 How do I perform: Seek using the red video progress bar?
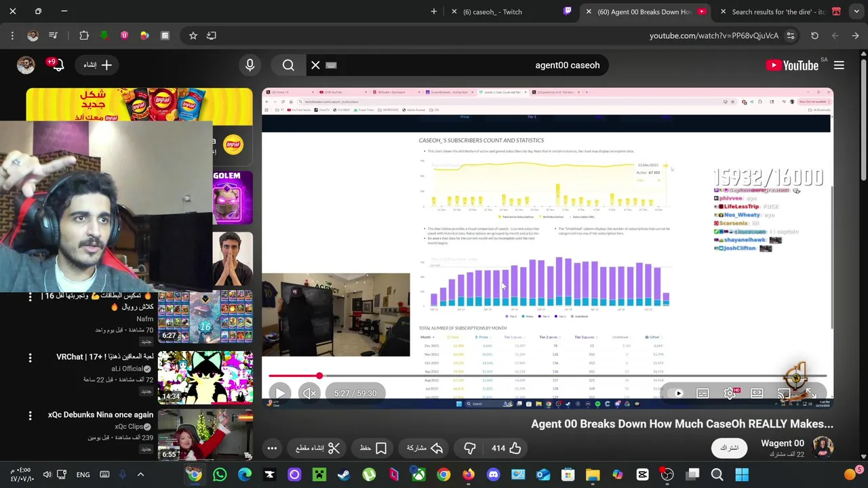[547, 375]
